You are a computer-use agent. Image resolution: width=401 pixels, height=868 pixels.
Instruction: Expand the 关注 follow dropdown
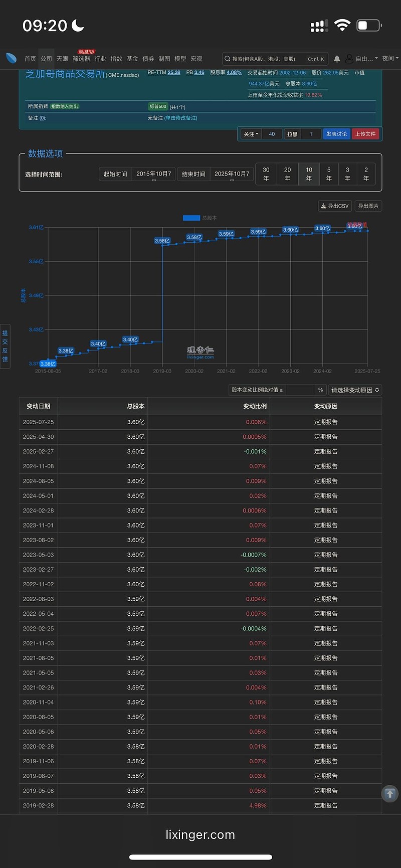pyautogui.click(x=251, y=134)
